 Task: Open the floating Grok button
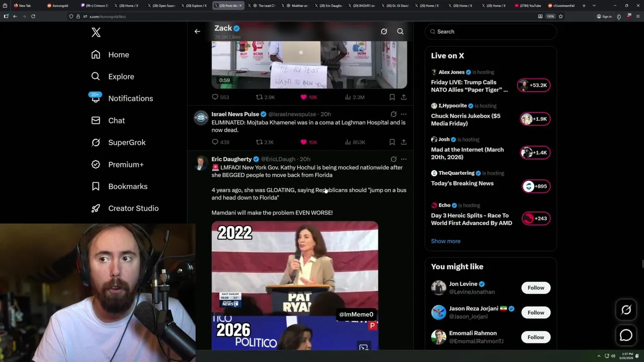pyautogui.click(x=626, y=310)
